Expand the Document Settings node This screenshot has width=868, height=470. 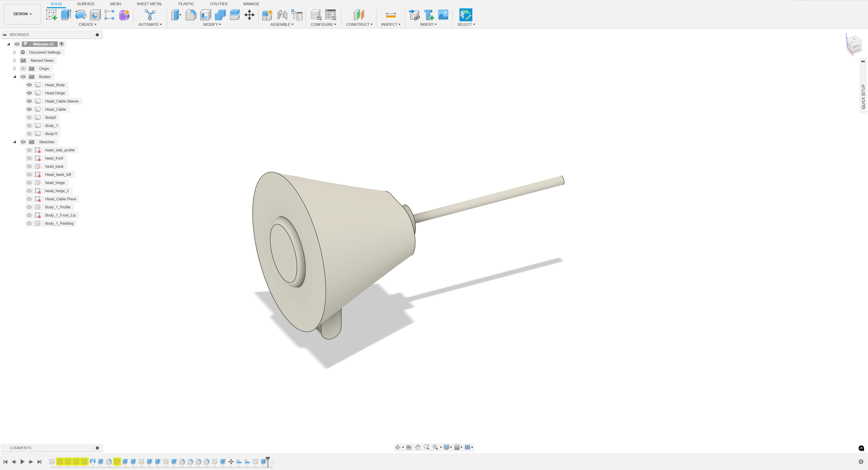[14, 52]
